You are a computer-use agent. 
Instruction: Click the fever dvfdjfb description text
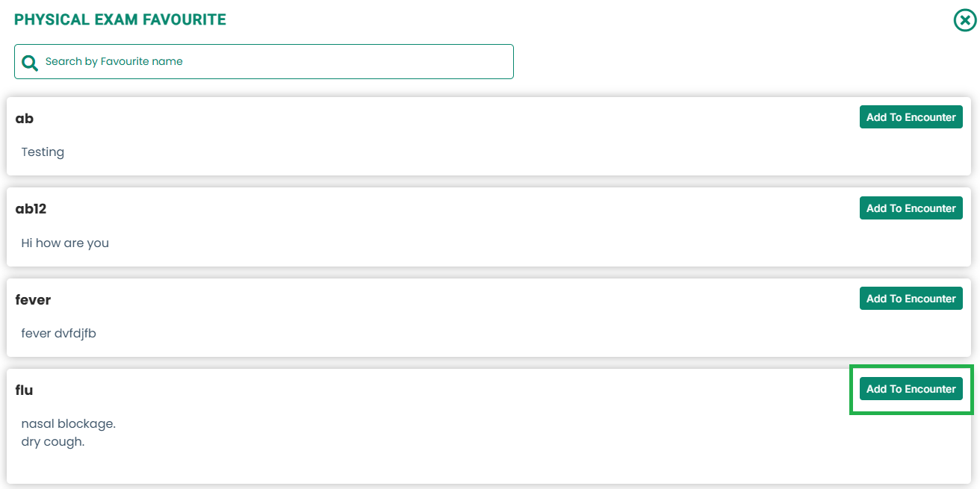58,334
